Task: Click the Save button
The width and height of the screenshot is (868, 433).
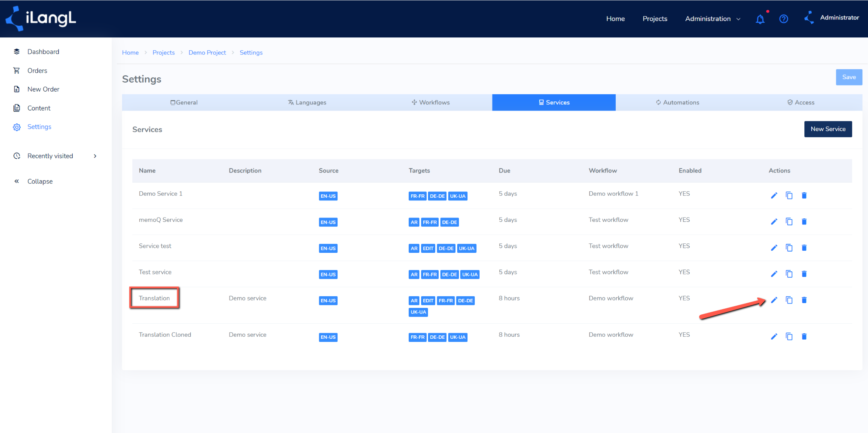Action: click(x=849, y=77)
